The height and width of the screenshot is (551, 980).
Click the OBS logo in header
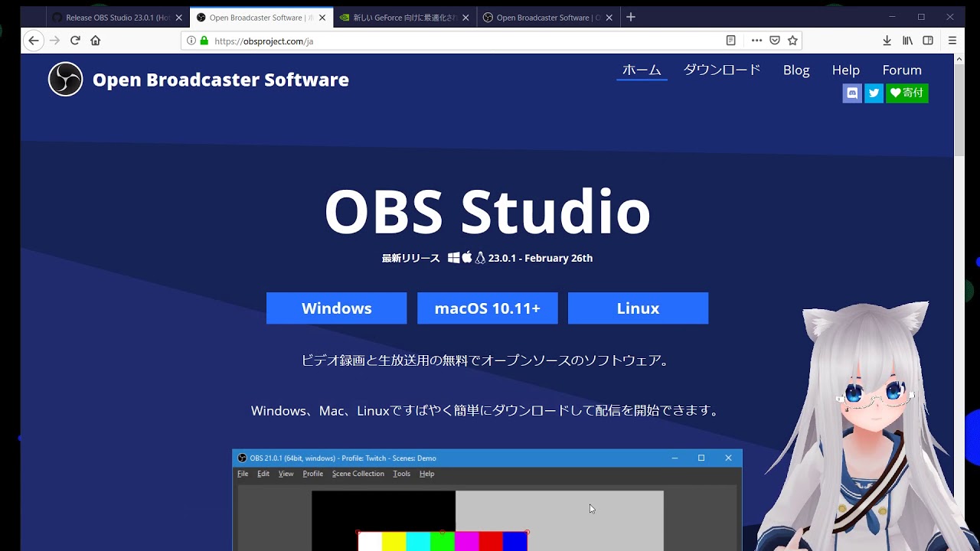[65, 79]
